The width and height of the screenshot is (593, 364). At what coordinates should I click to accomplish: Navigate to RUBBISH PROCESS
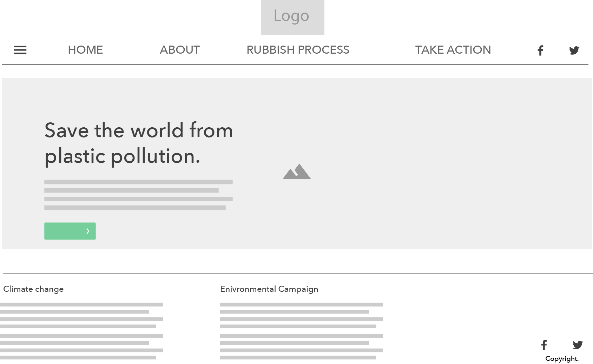click(x=298, y=50)
